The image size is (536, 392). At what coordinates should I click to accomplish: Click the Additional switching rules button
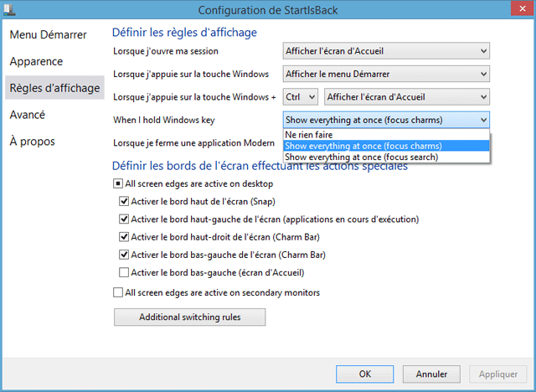click(x=189, y=317)
